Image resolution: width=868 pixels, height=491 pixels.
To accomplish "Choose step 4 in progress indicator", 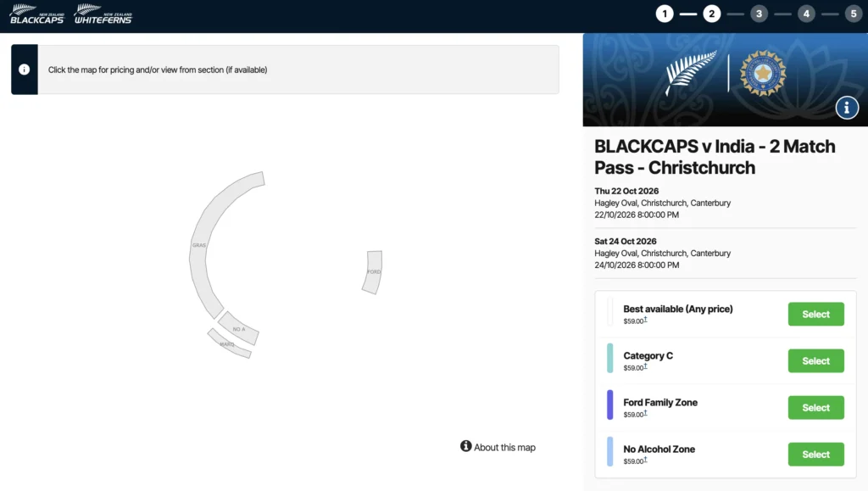I will coord(806,14).
